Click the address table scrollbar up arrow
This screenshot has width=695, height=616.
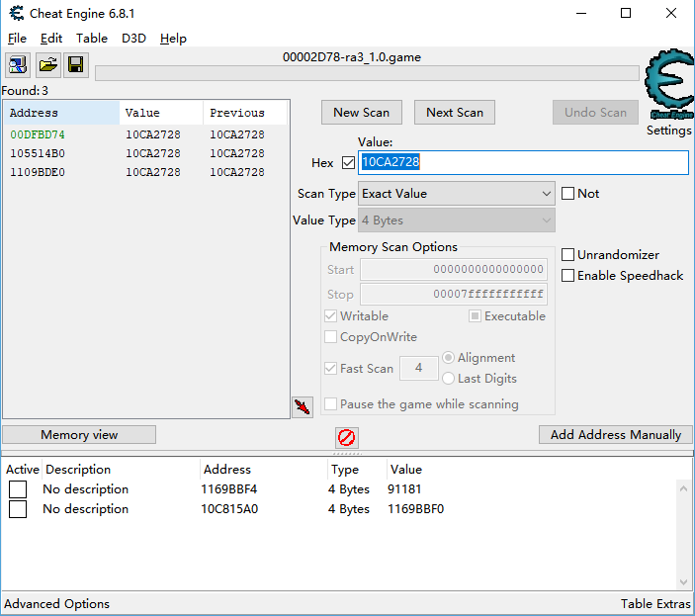coord(683,488)
